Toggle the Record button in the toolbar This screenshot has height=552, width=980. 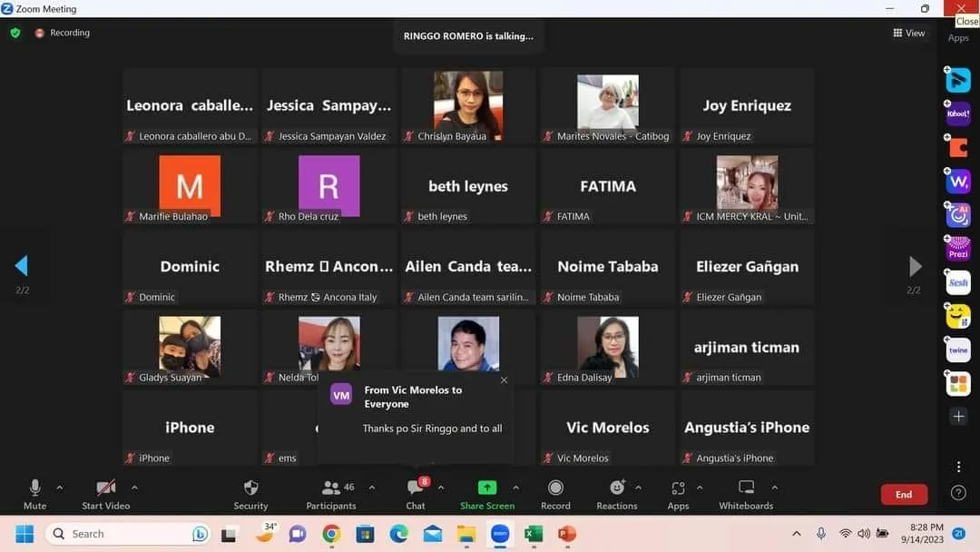click(x=555, y=495)
